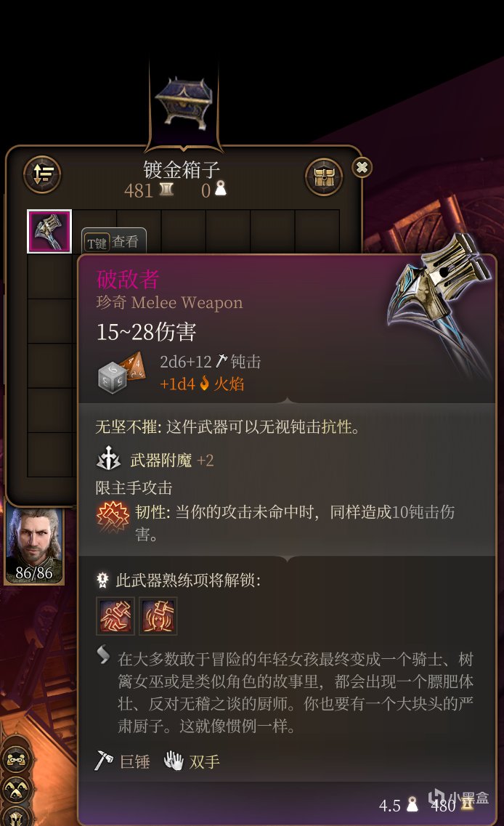Click the second weapon skill icon

[158, 616]
